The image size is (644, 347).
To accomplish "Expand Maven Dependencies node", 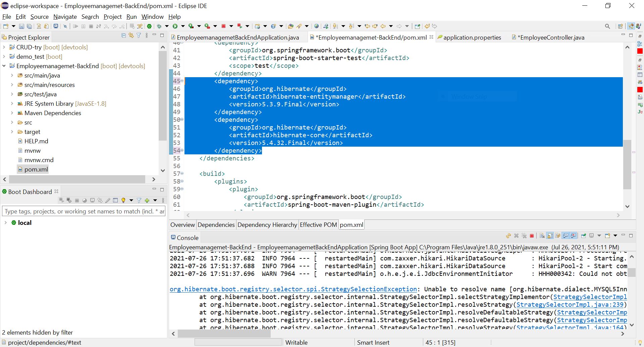I will [12, 113].
